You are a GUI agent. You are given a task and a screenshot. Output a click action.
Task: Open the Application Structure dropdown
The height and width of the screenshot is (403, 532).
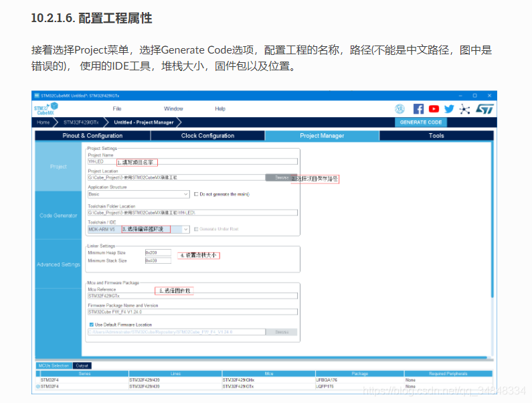click(139, 194)
